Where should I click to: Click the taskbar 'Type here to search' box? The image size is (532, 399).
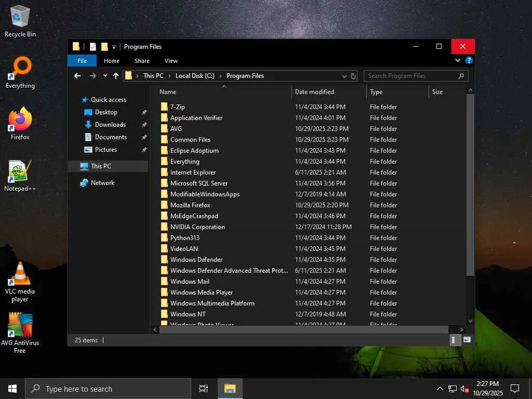coord(108,389)
